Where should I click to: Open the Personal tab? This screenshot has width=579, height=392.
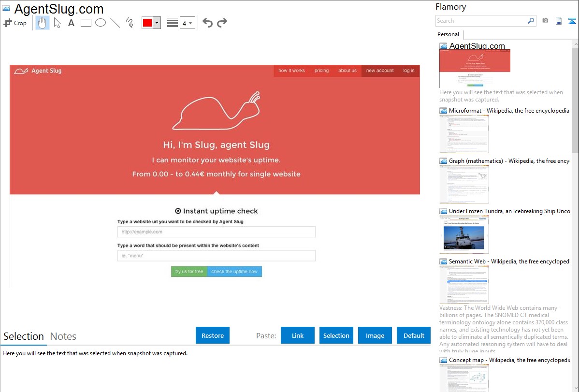[448, 34]
